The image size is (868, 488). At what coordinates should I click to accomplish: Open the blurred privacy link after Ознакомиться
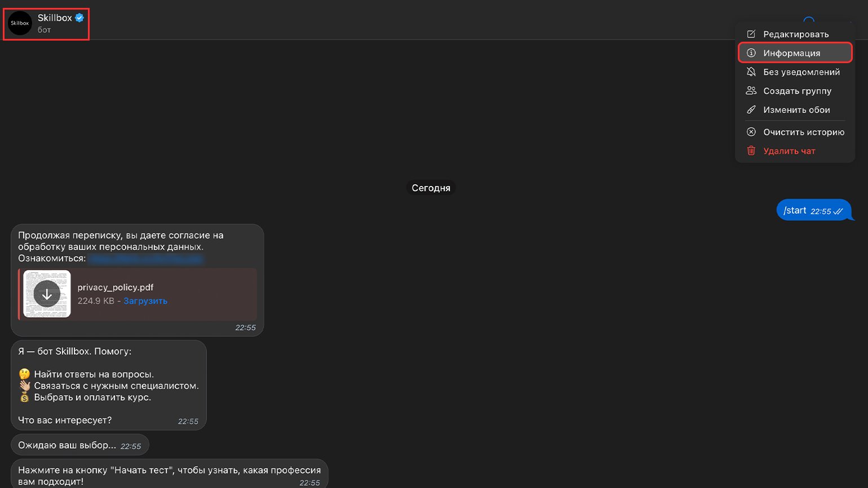pos(146,259)
